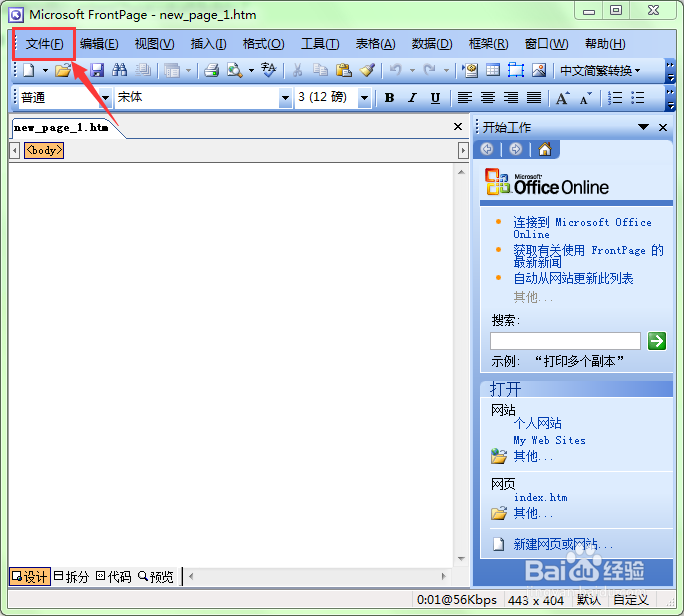Screen dimensions: 684x616
Task: Toggle Justify alignment
Action: pos(534,97)
